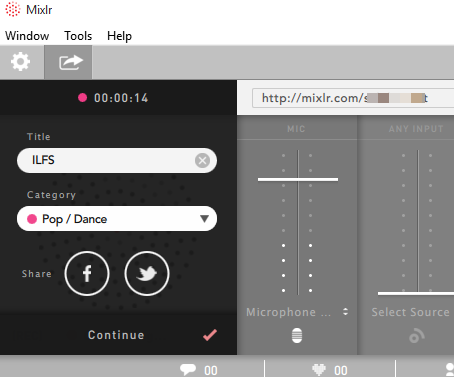
Task: Click the Any Input volume fader handle
Action: 416,294
